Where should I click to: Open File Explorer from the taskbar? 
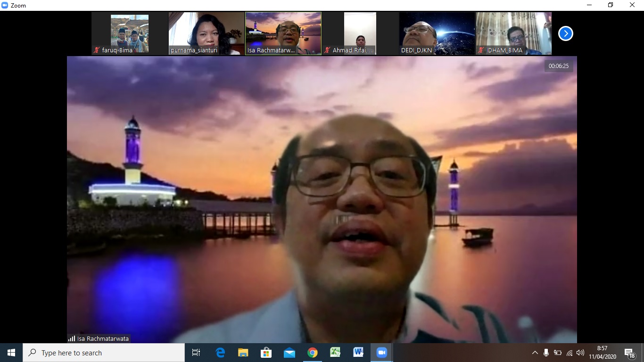tap(243, 353)
